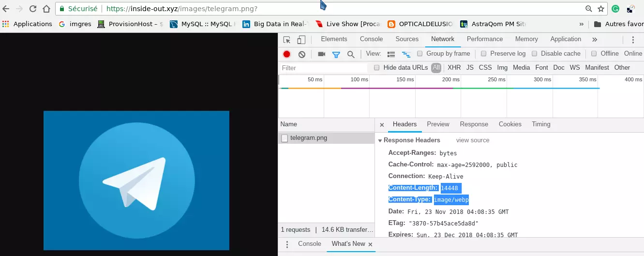Open the Autres favoris folder

coord(618,24)
